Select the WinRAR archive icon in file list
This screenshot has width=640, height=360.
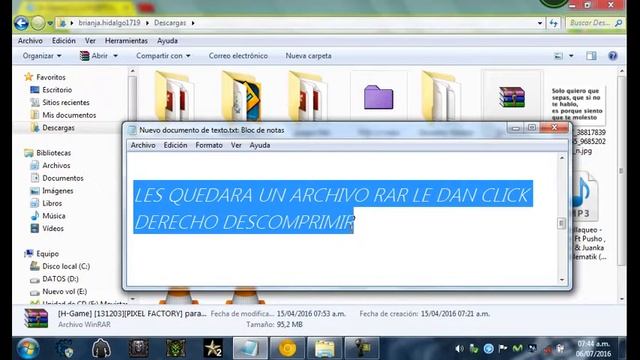(512, 97)
